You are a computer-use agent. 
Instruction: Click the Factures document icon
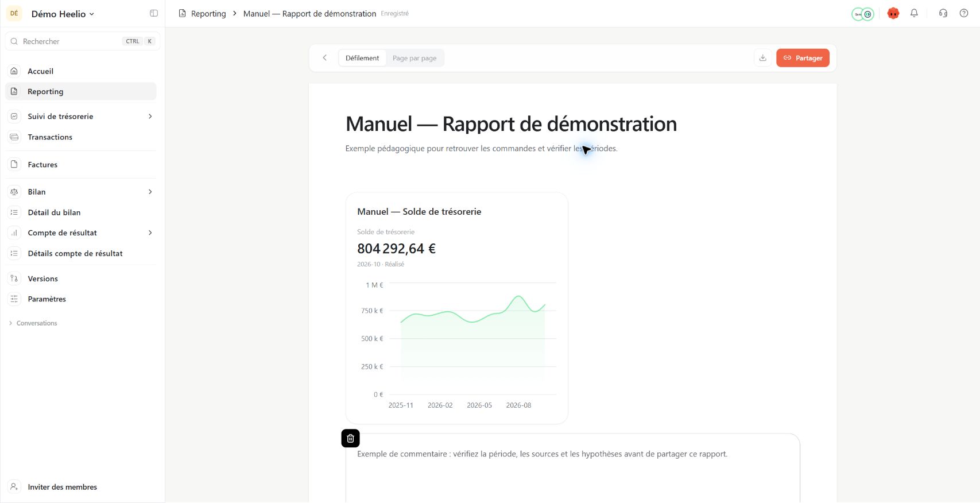pos(14,165)
